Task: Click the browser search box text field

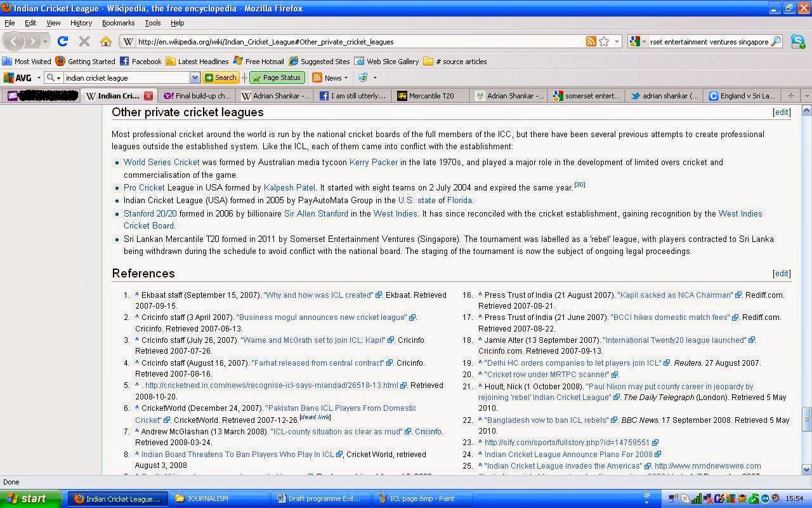Action: 709,41
